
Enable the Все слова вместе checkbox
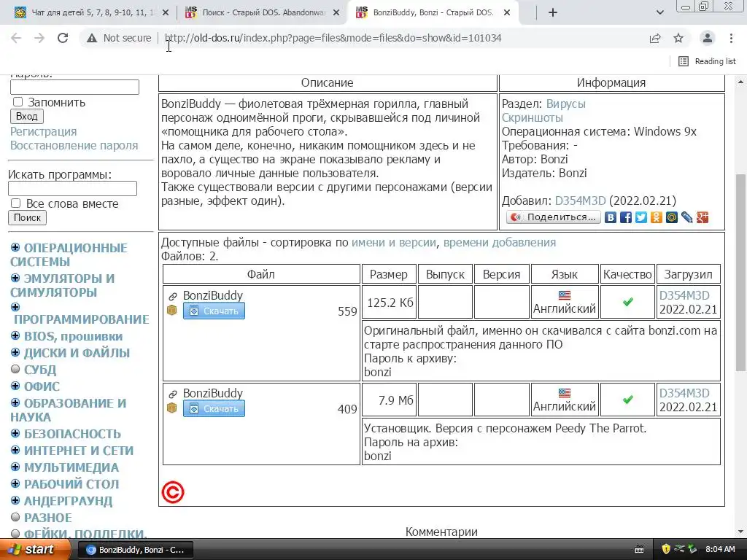point(16,203)
